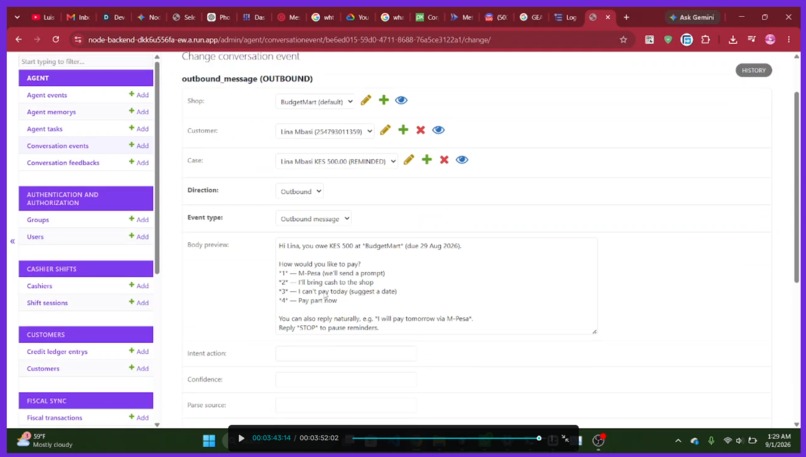The image size is (806, 457).
Task: Add a new Credit ledger entry
Action: pyautogui.click(x=139, y=351)
